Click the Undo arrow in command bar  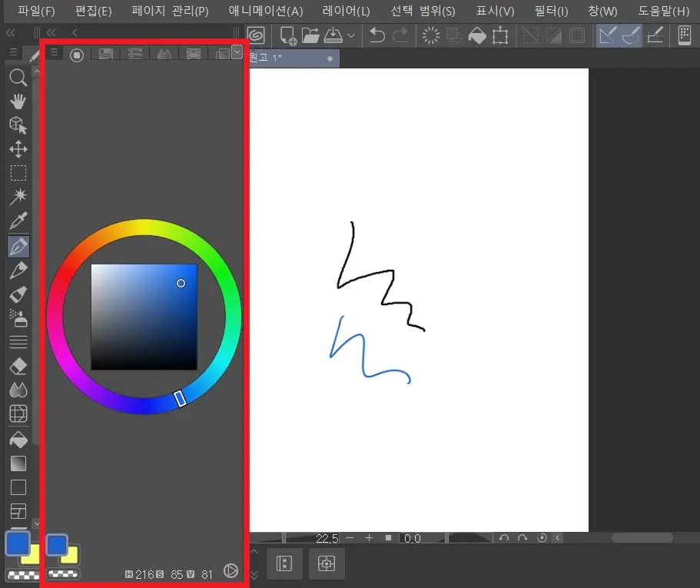377,35
